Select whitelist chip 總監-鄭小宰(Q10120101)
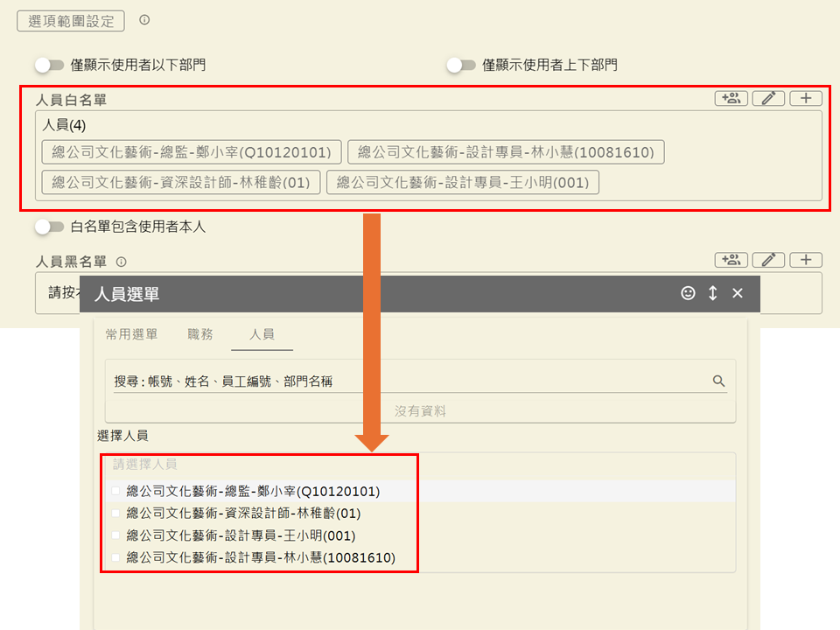This screenshot has width=840, height=630. coord(192,152)
